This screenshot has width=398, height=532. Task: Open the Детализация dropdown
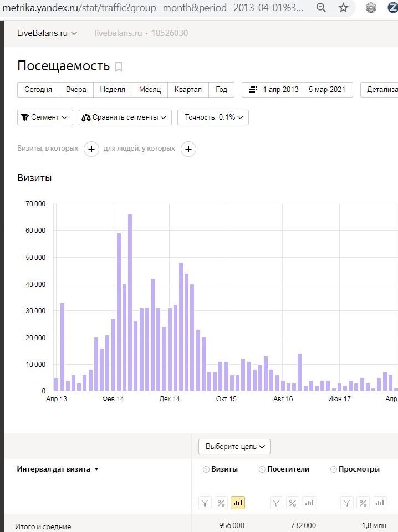point(379,90)
